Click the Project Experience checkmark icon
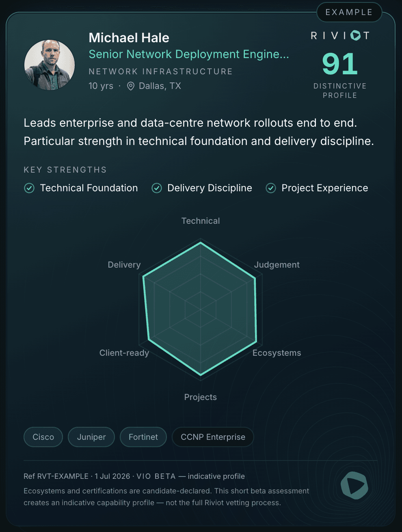Viewport: 402px width, 532px height. point(271,188)
